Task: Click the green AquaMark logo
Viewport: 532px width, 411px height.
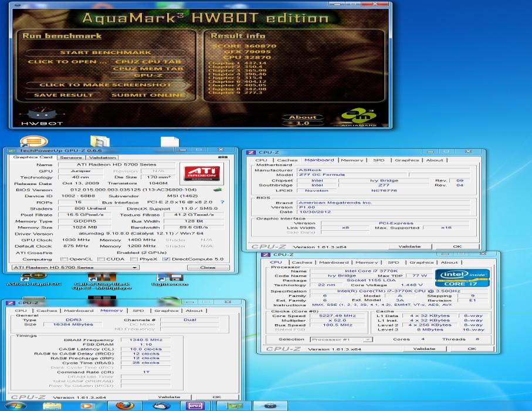Action: tap(359, 117)
